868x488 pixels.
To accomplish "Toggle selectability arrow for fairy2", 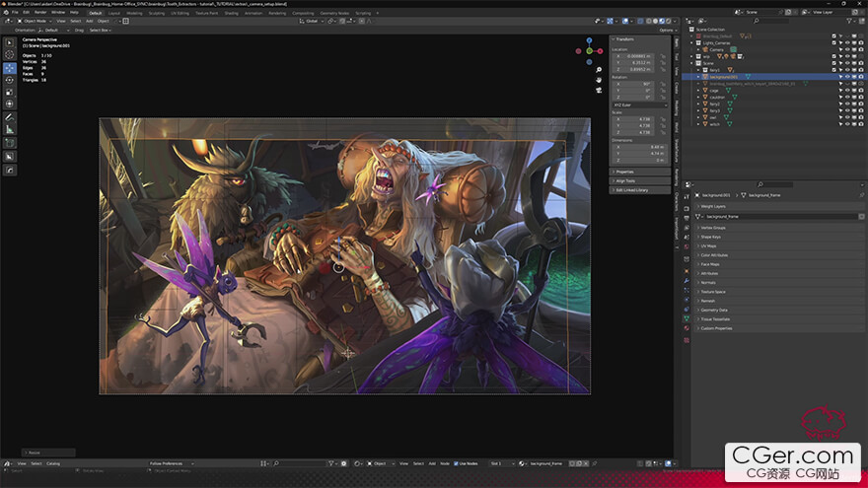I will pyautogui.click(x=840, y=104).
